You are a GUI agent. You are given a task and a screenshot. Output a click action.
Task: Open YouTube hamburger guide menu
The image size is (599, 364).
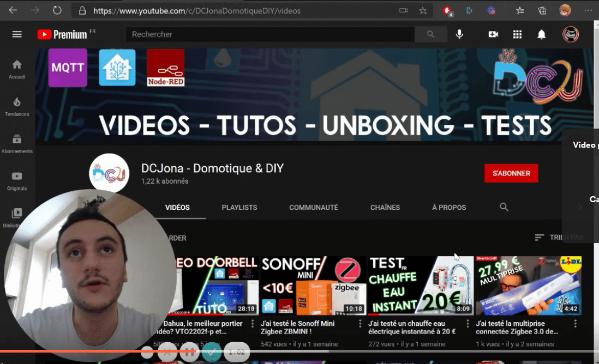17,34
